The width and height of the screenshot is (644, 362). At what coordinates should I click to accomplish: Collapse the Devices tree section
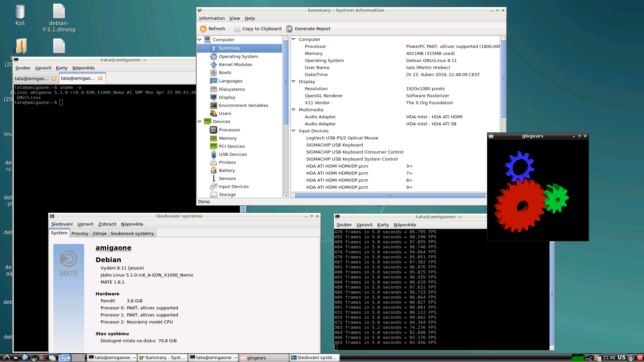(200, 122)
